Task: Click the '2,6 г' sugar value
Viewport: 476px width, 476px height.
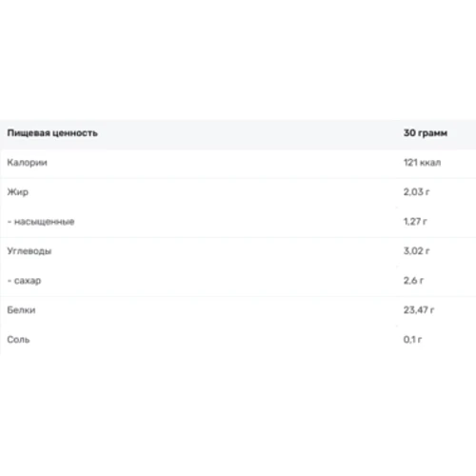Action: point(413,281)
